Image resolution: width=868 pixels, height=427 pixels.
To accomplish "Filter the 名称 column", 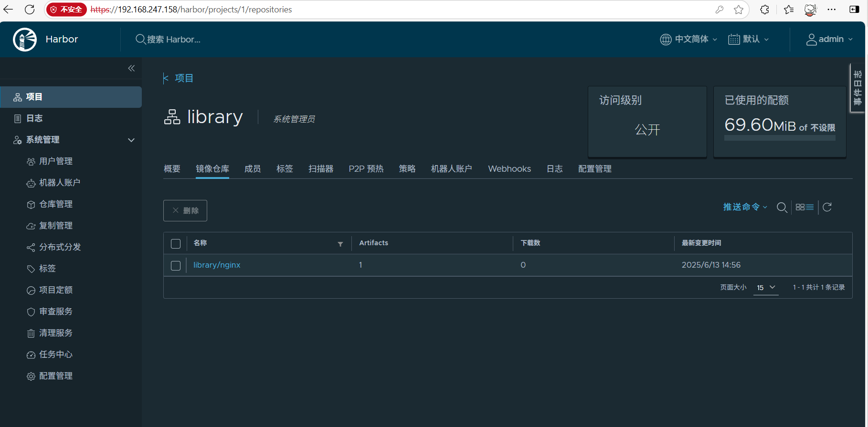I will pyautogui.click(x=340, y=244).
